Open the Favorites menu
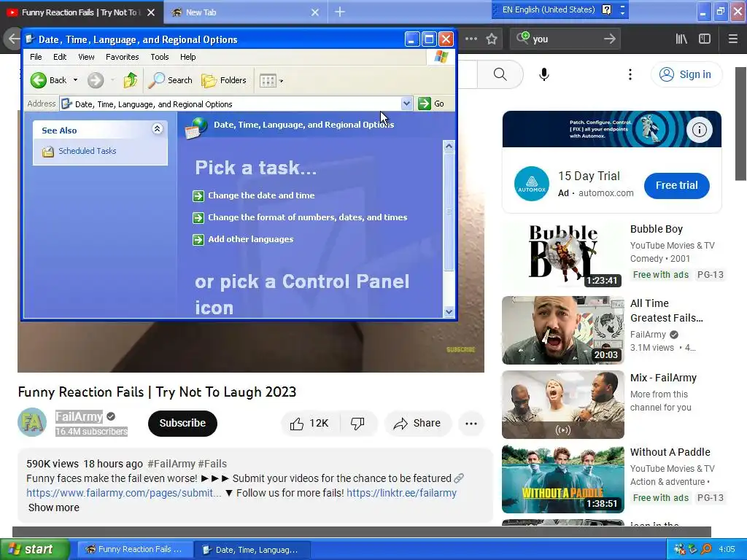This screenshot has width=747, height=560. pos(123,57)
